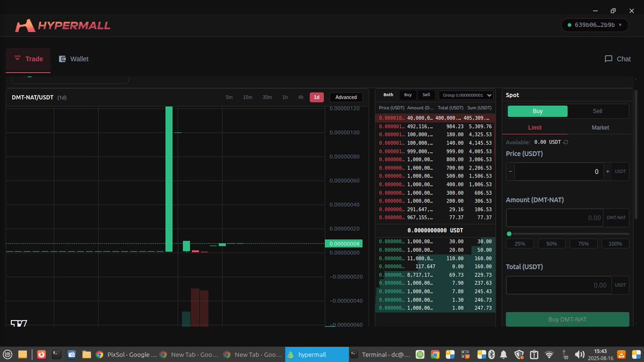The height and width of the screenshot is (362, 644).
Task: Show desktop from the taskbar icon
Action: click(x=23, y=354)
